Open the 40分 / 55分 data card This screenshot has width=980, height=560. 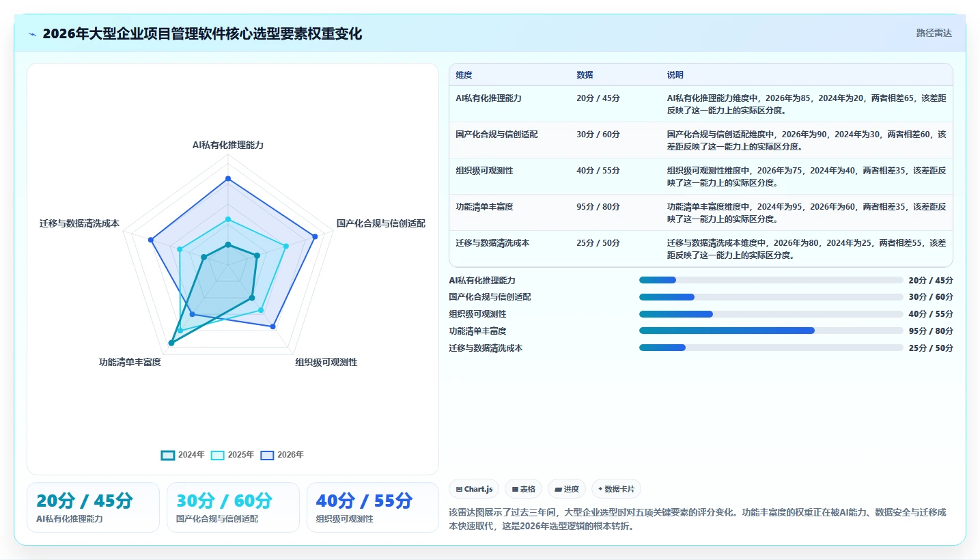pyautogui.click(x=373, y=507)
